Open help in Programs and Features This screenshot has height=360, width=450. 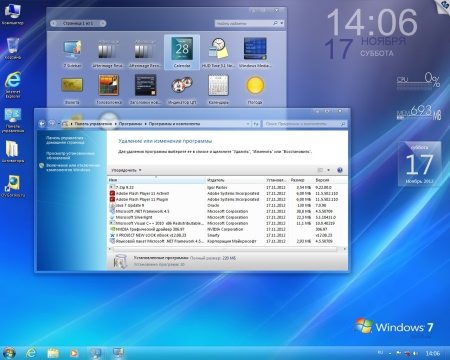[x=340, y=170]
